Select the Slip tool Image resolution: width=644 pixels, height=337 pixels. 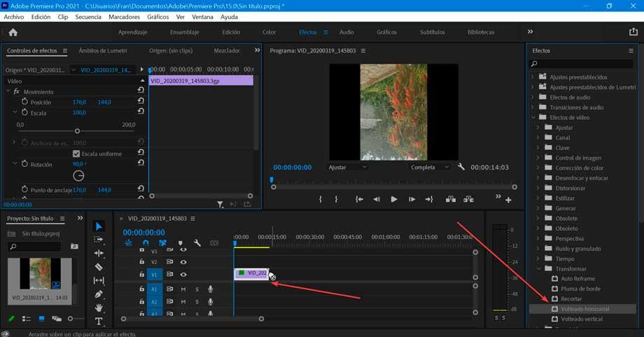[99, 280]
